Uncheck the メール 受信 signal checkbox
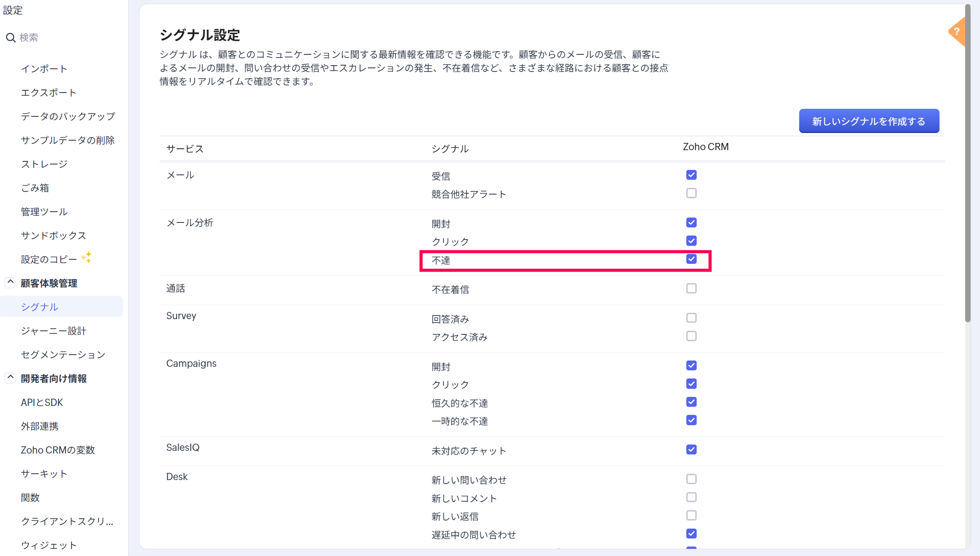The image size is (980, 556). [691, 175]
